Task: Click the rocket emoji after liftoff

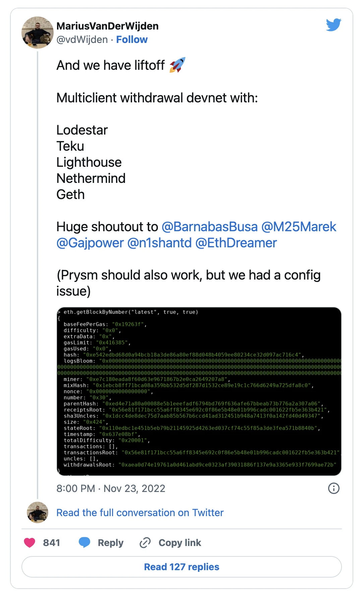Action: coord(177,65)
